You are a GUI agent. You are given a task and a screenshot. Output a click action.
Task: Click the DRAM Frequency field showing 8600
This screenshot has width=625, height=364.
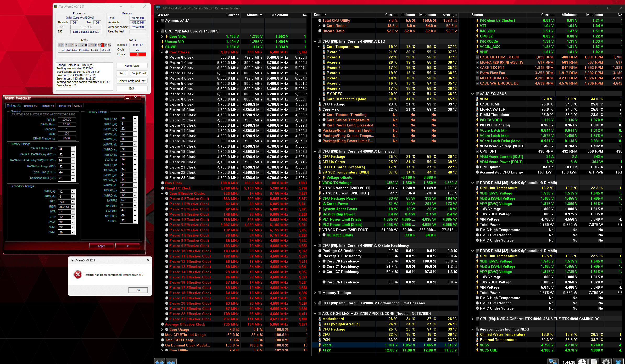(67, 138)
